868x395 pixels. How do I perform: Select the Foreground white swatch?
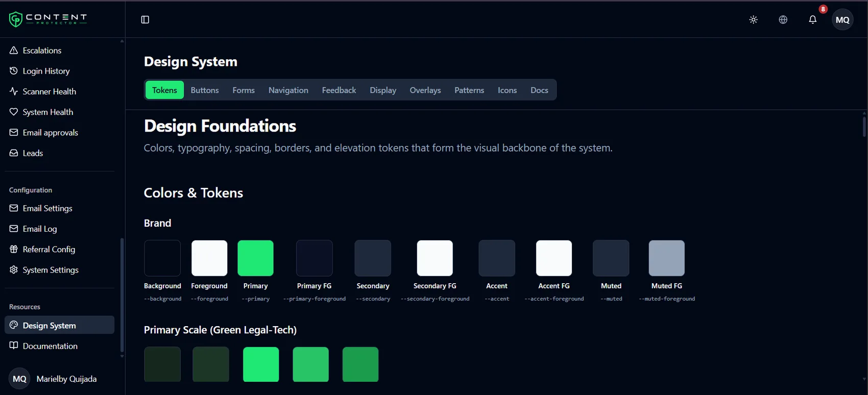coord(209,258)
